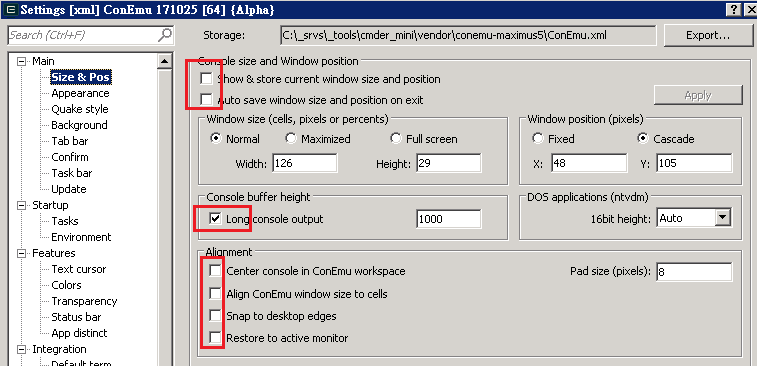757x366 pixels.
Task: Enable Snap to desktop edges
Action: 215,316
